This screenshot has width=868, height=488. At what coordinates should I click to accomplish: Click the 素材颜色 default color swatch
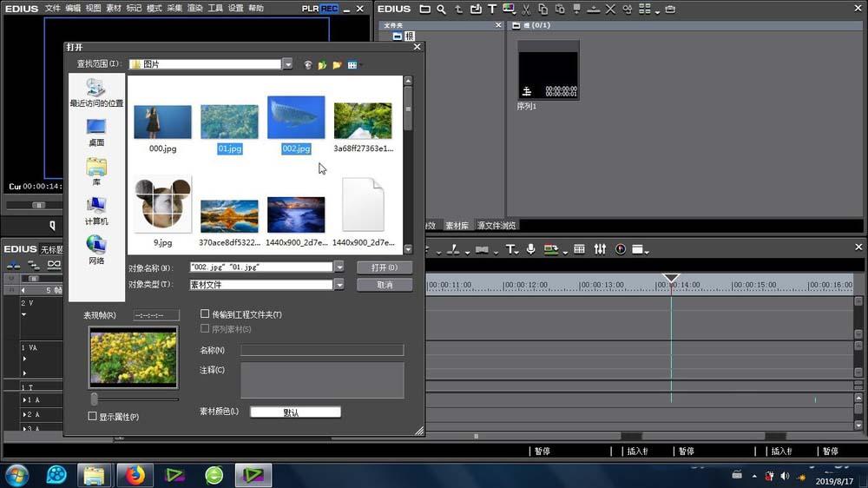(295, 412)
